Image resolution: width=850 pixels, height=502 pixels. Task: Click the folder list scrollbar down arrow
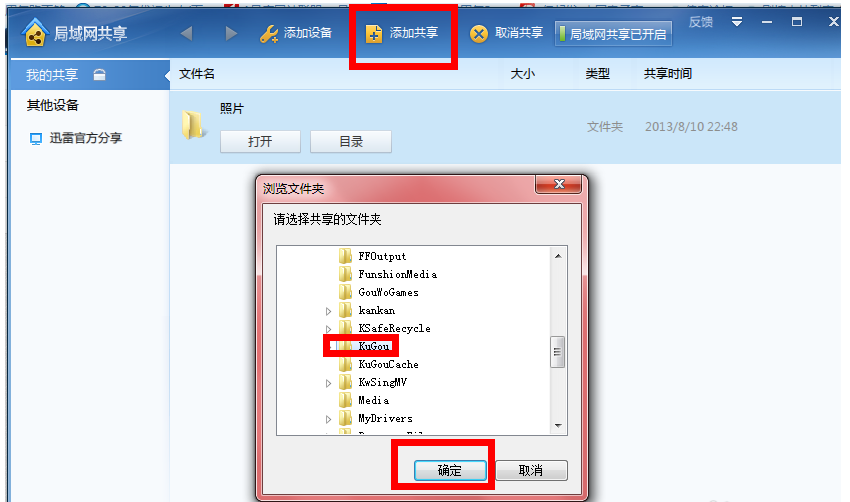pyautogui.click(x=558, y=426)
